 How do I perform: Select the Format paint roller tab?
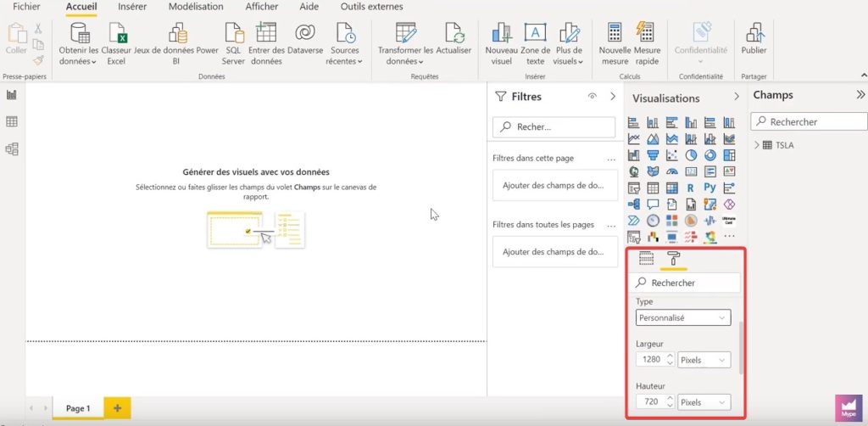674,258
